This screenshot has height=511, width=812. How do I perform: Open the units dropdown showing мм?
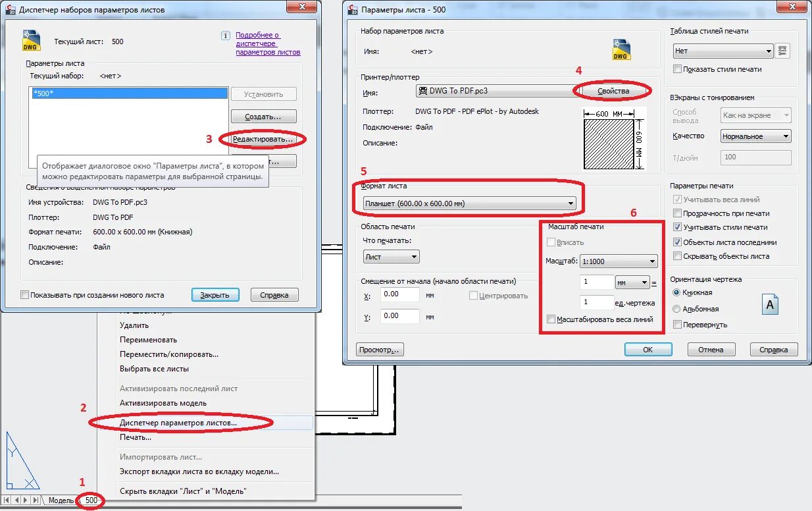coord(632,282)
